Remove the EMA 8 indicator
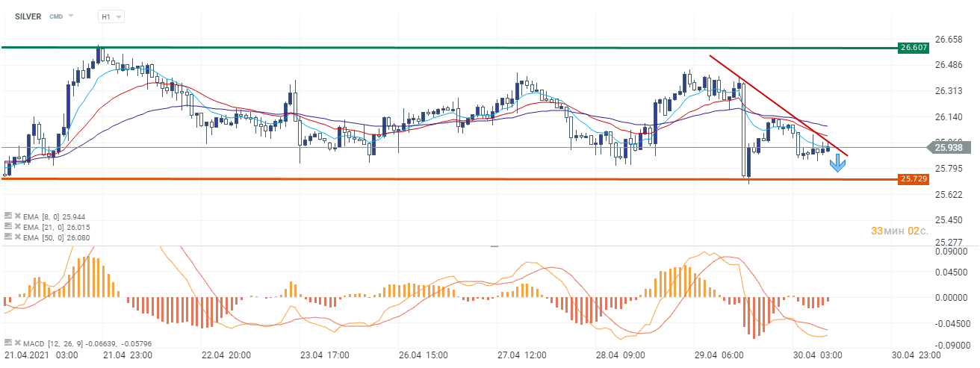The image size is (980, 368). pyautogui.click(x=17, y=215)
